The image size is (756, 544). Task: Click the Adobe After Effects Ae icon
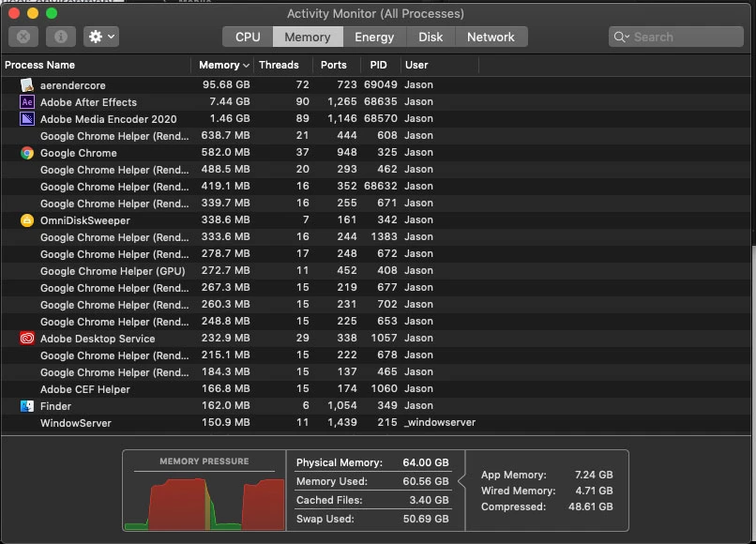(x=27, y=101)
